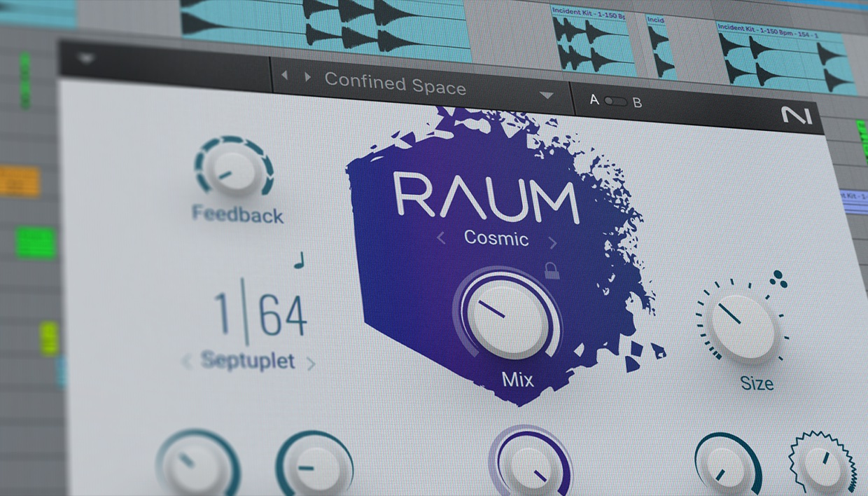The height and width of the screenshot is (496, 868).
Task: Click the previous-preset left arrow in the header
Action: pos(284,76)
